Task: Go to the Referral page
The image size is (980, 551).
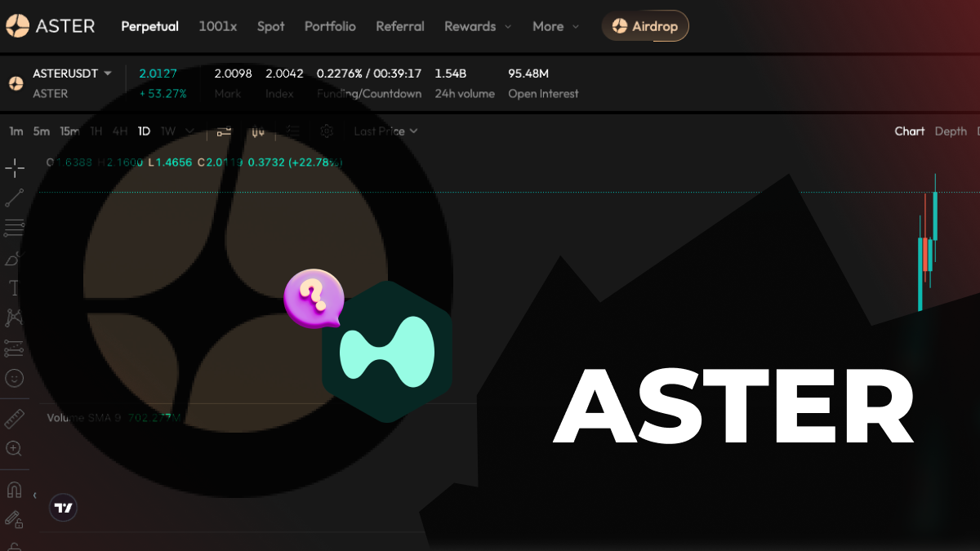Action: click(399, 26)
